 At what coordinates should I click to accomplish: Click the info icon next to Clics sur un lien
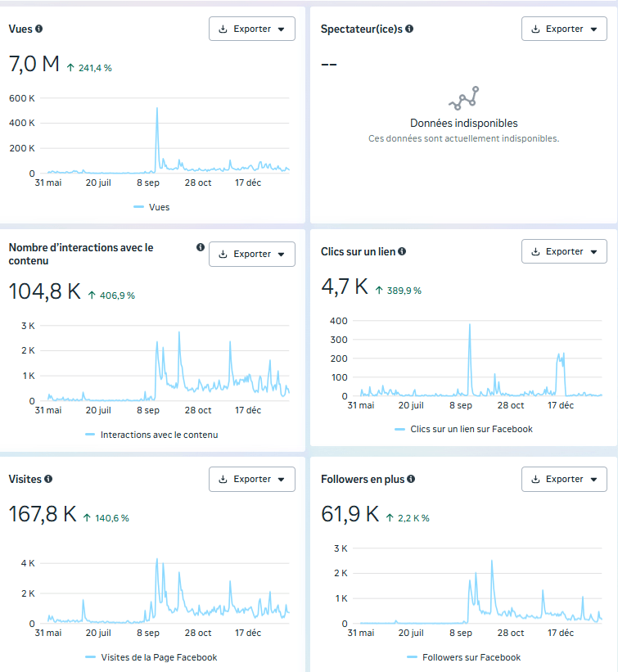point(402,252)
